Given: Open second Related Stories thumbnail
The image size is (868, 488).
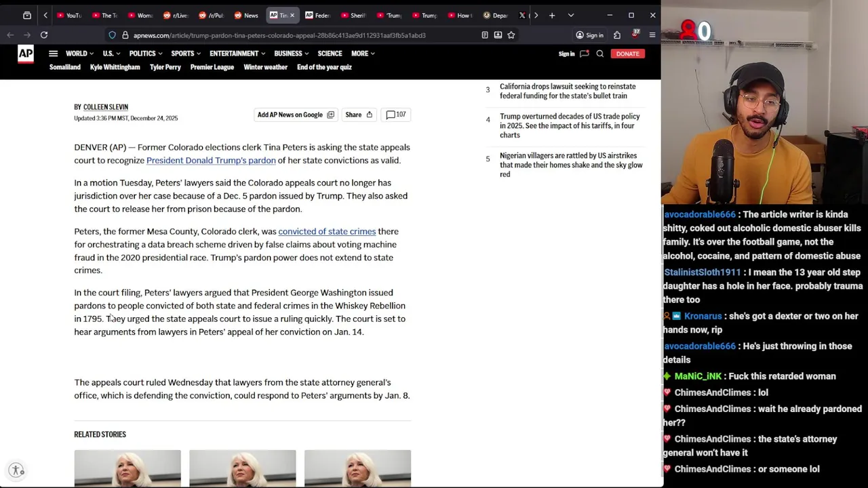Looking at the screenshot, I should coord(243,468).
